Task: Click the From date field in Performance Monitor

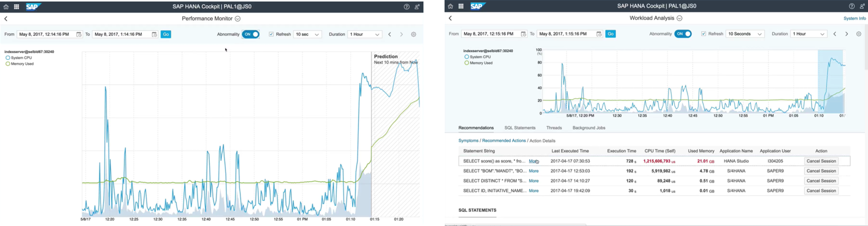Action: pyautogui.click(x=46, y=34)
